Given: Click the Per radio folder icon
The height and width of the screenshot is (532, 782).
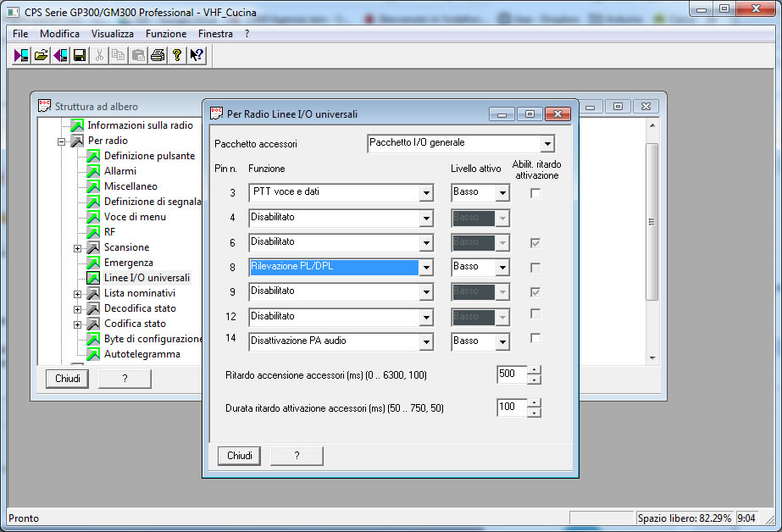Looking at the screenshot, I should 77,141.
